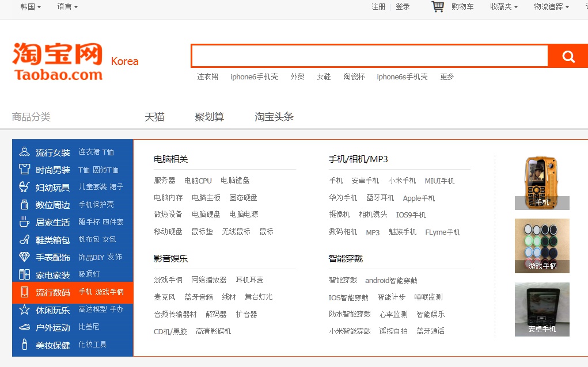Click the 登录 login link
The width and height of the screenshot is (588, 367).
click(x=403, y=7)
